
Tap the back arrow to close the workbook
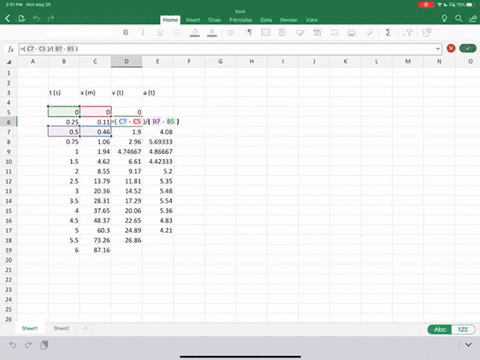(x=8, y=19)
